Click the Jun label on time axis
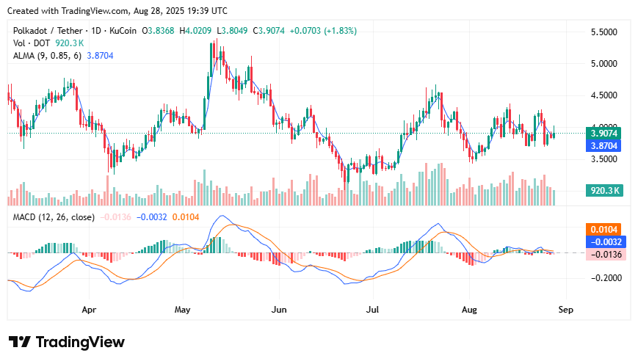Viewport: 638px width, 364px height. pos(279,310)
